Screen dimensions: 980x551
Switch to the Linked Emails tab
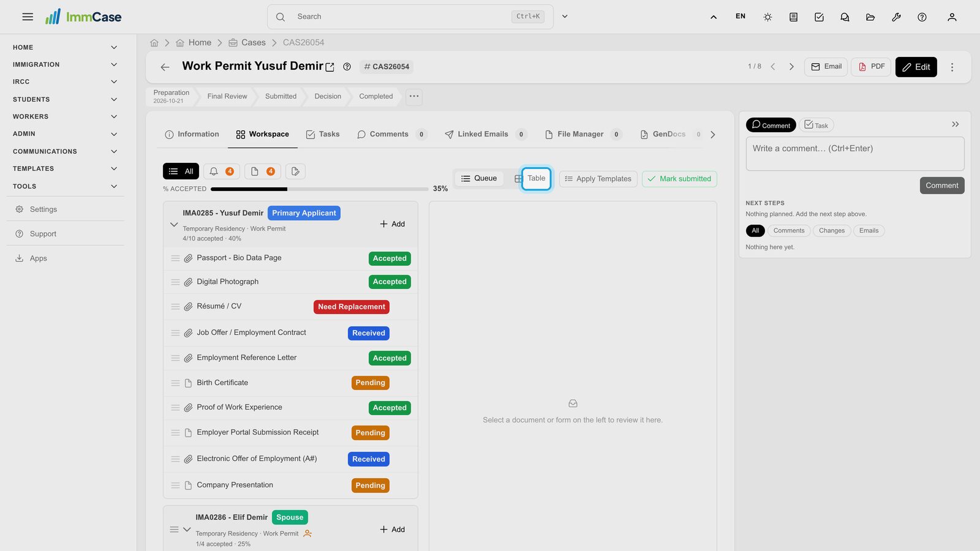coord(485,134)
